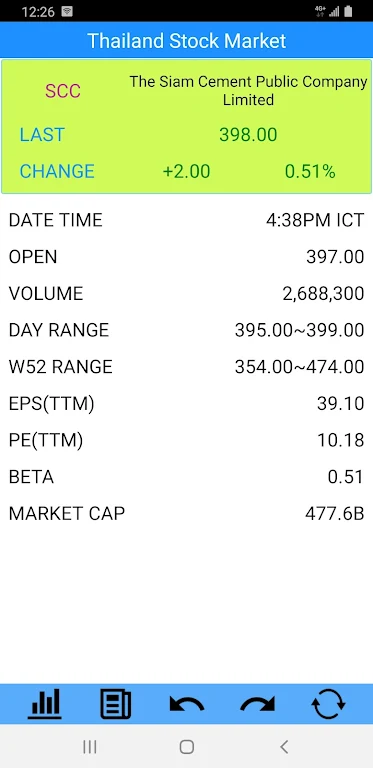373x768 pixels.
Task: Open the news article icon
Action: (x=116, y=704)
